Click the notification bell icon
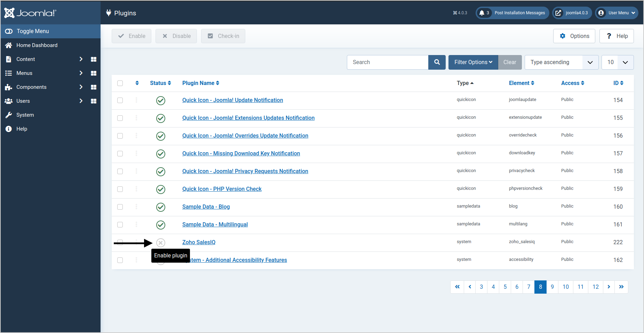This screenshot has height=333, width=644. [x=482, y=13]
